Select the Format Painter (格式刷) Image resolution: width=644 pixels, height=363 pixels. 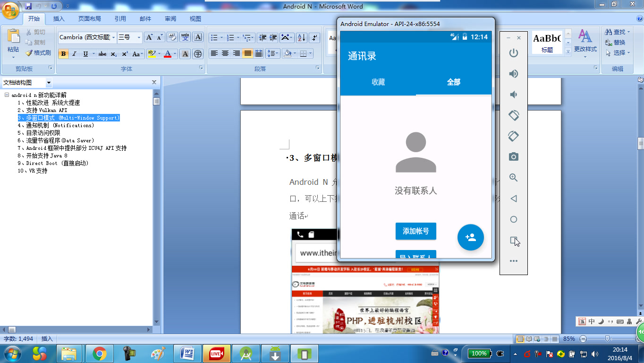pos(38,53)
